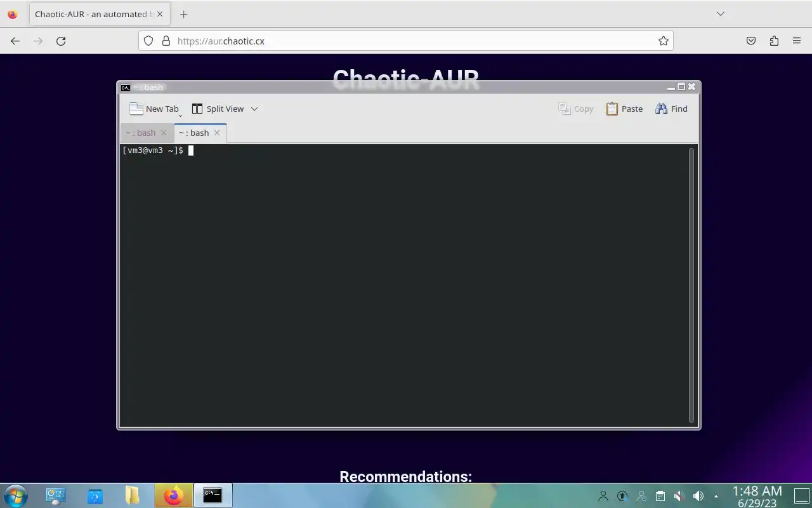Expand the Split View chevron menu
812x508 pixels.
(254, 109)
